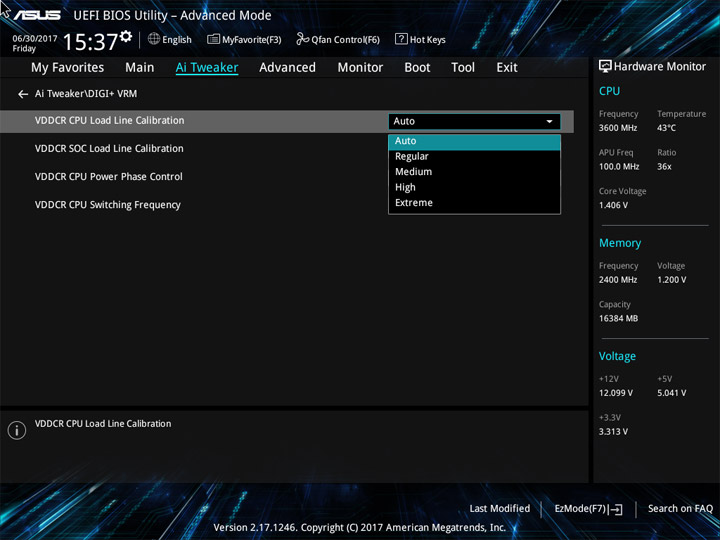Screen dimensions: 720x540
Task: Select VDDCR CPU Power Phase Control row
Action: tap(287, 177)
